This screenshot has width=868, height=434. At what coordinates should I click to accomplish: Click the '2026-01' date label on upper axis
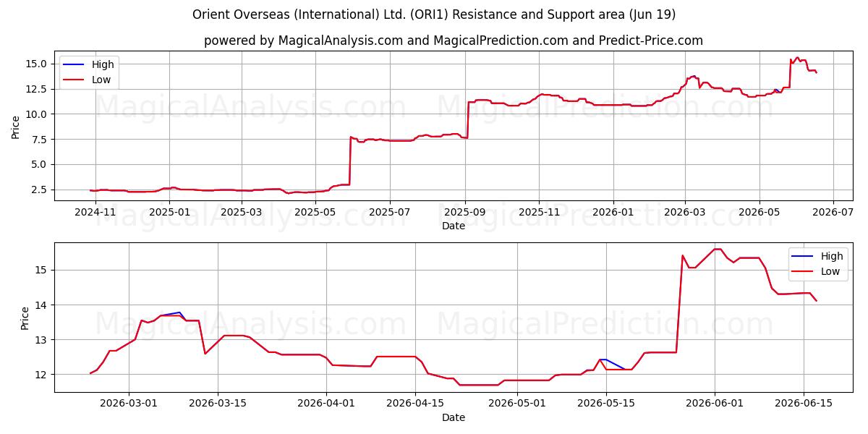pos(613,212)
